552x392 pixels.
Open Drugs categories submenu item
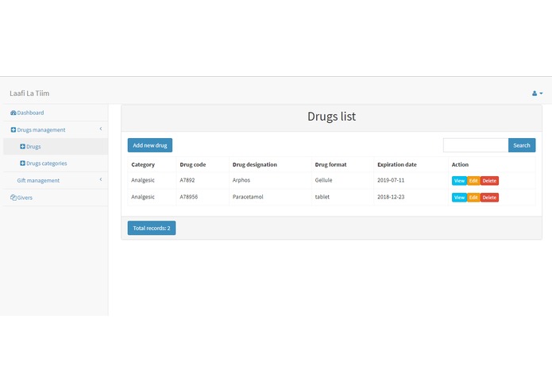[47, 163]
